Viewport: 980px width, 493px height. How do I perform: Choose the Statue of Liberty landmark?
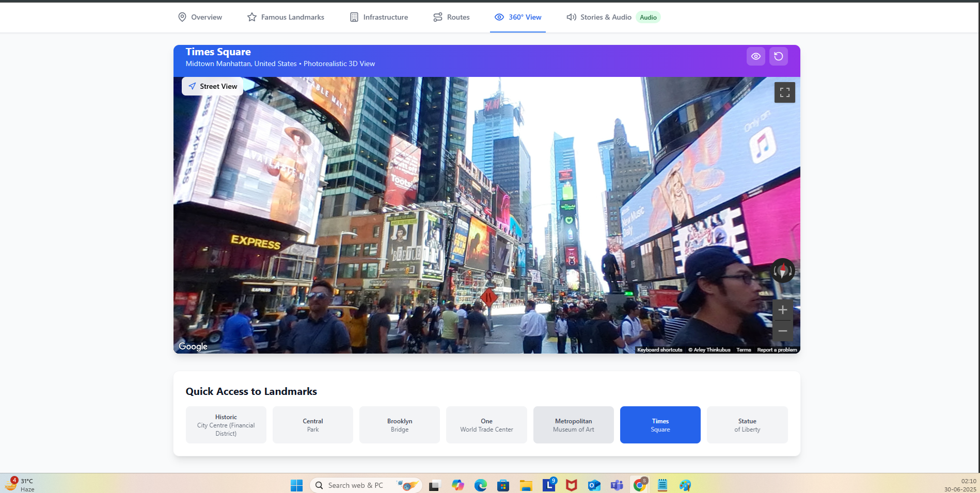coord(747,425)
